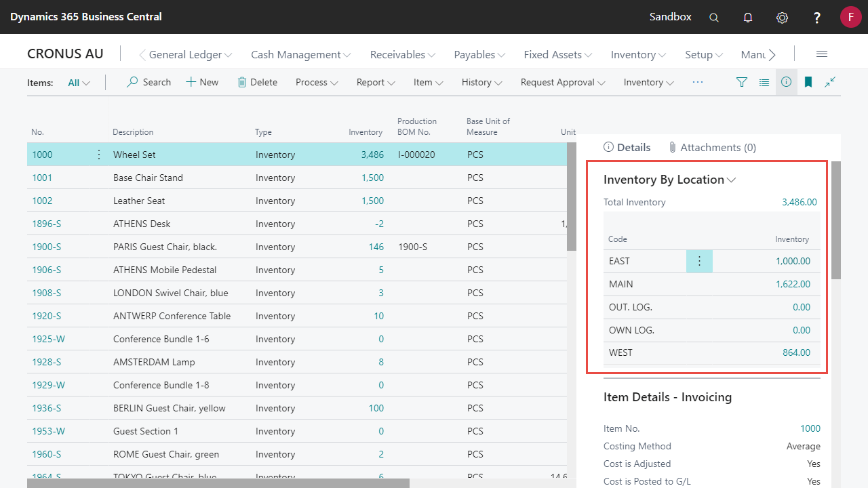Open the notifications bell
The image size is (868, 488).
pyautogui.click(x=748, y=18)
